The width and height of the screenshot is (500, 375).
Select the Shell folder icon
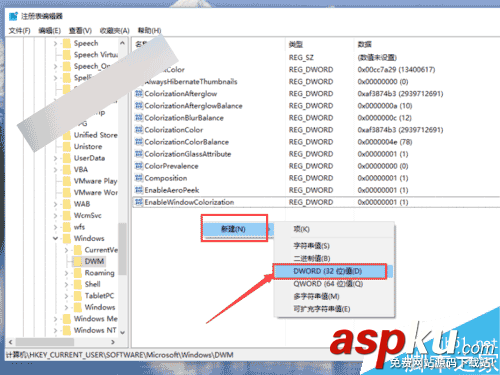tap(78, 284)
